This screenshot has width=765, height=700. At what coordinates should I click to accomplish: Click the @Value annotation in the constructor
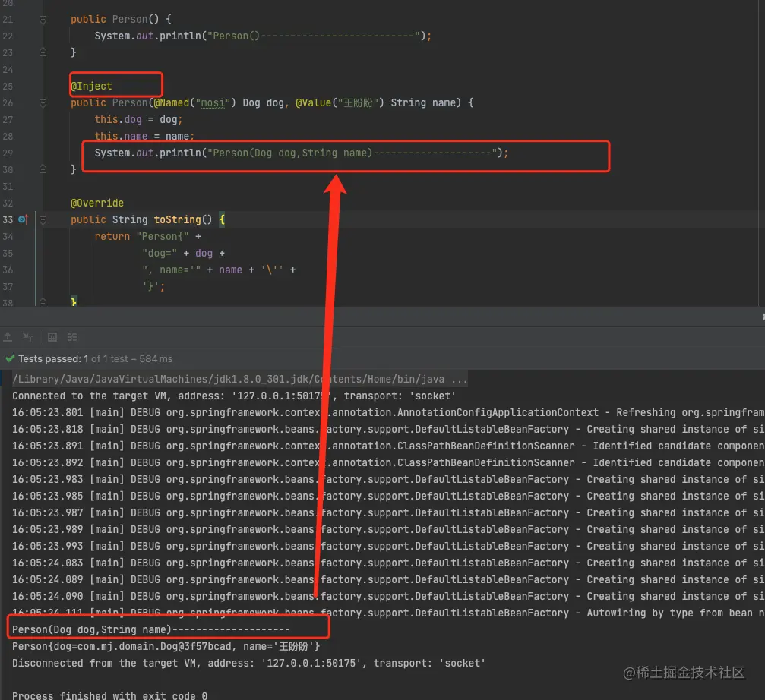[x=313, y=102]
